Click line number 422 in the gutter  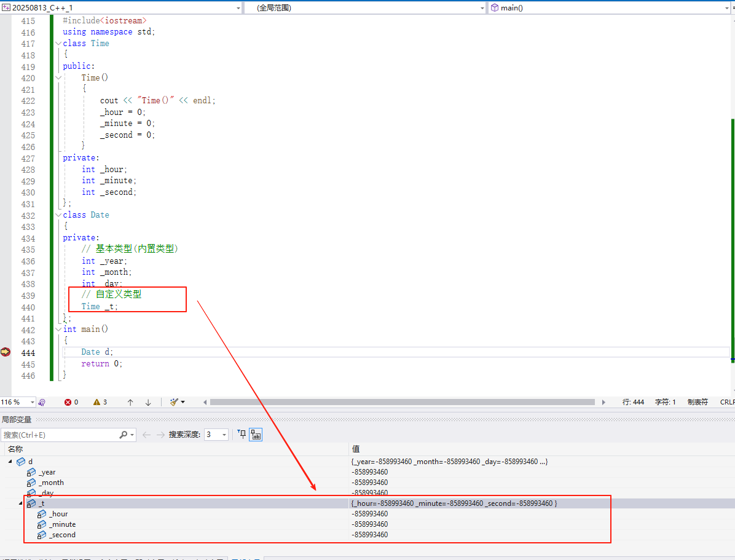click(x=28, y=101)
